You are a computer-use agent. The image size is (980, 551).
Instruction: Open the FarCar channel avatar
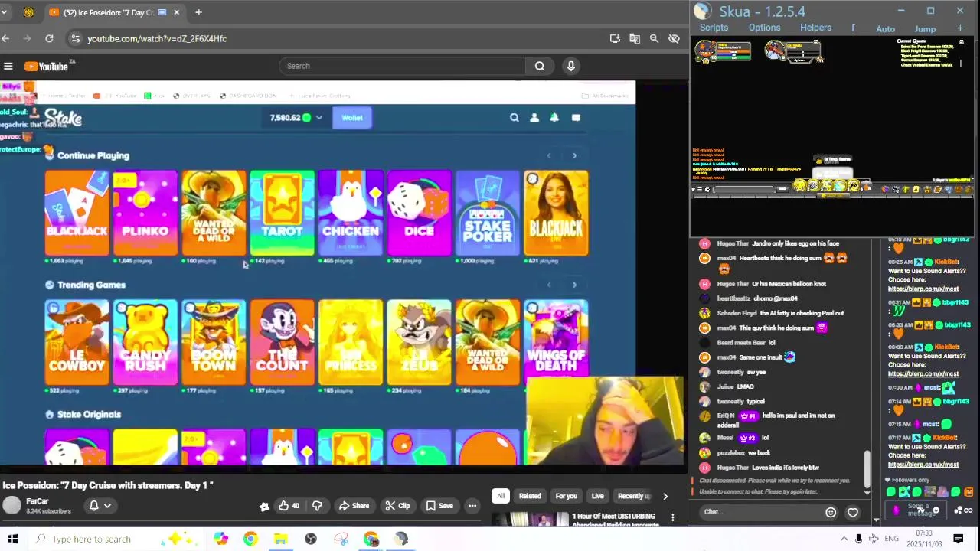[x=11, y=505]
